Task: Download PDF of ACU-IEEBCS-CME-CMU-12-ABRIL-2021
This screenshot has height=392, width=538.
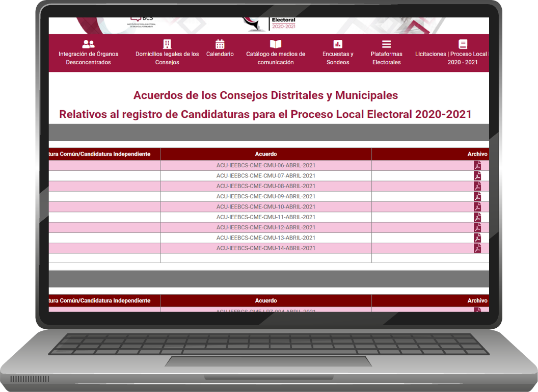Action: (x=477, y=228)
